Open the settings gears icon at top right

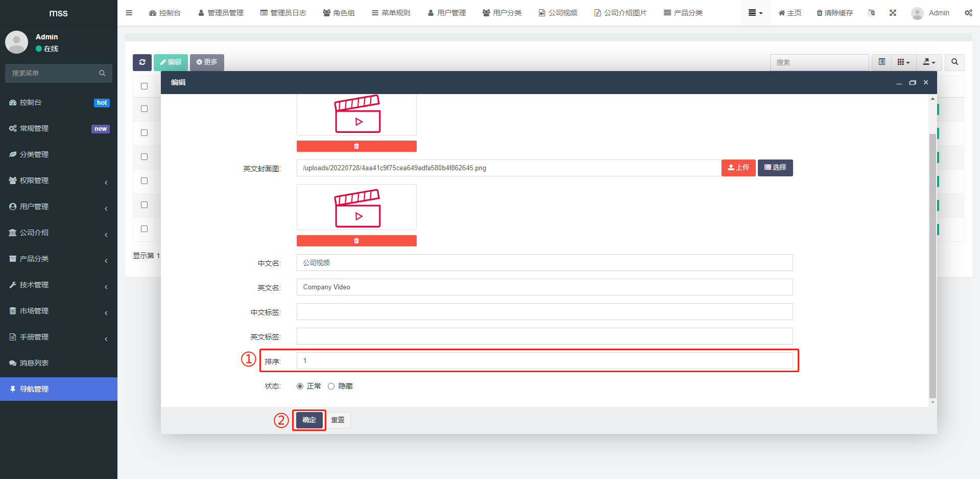pyautogui.click(x=968, y=13)
